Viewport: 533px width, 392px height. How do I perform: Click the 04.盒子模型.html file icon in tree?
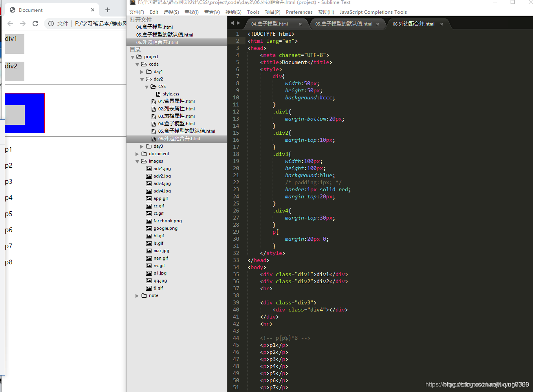(x=154, y=124)
